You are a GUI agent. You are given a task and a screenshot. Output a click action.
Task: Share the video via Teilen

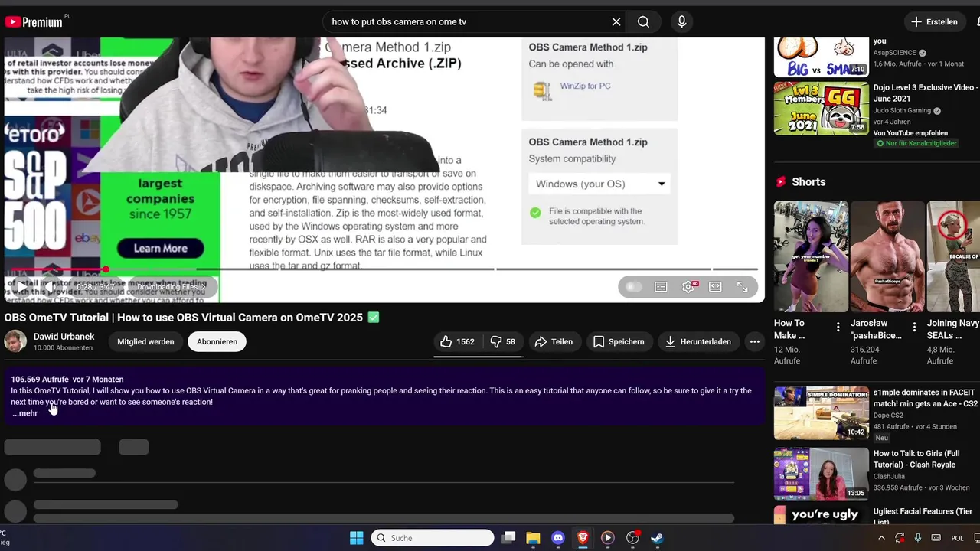click(x=554, y=341)
